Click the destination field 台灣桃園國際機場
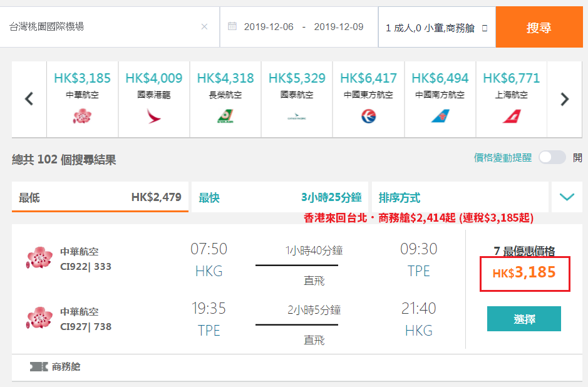The width and height of the screenshot is (588, 387). coord(110,27)
